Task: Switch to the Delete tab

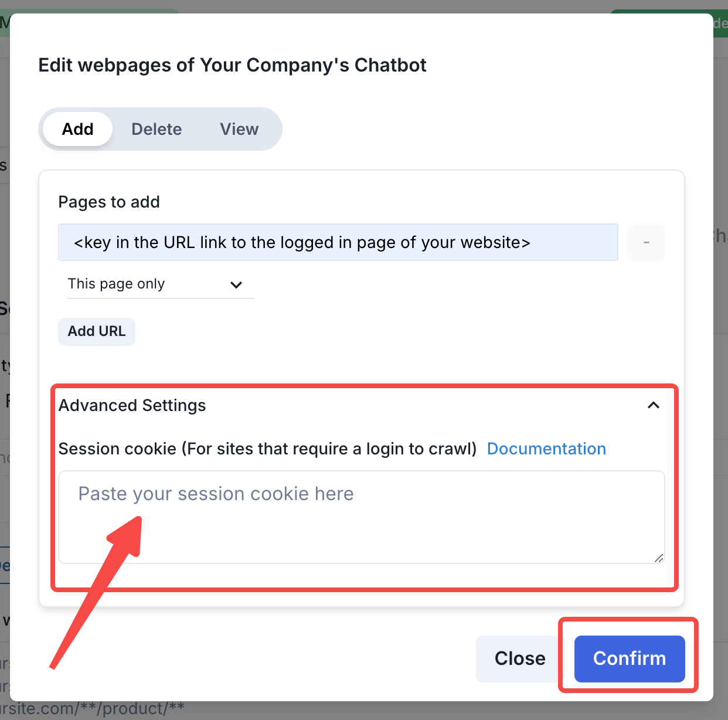Action: 157,129
